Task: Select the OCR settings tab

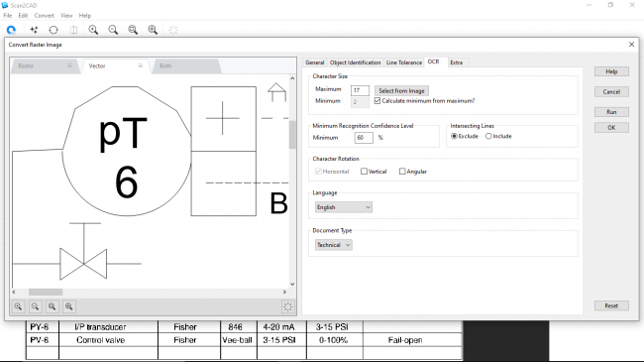Action: tap(433, 61)
